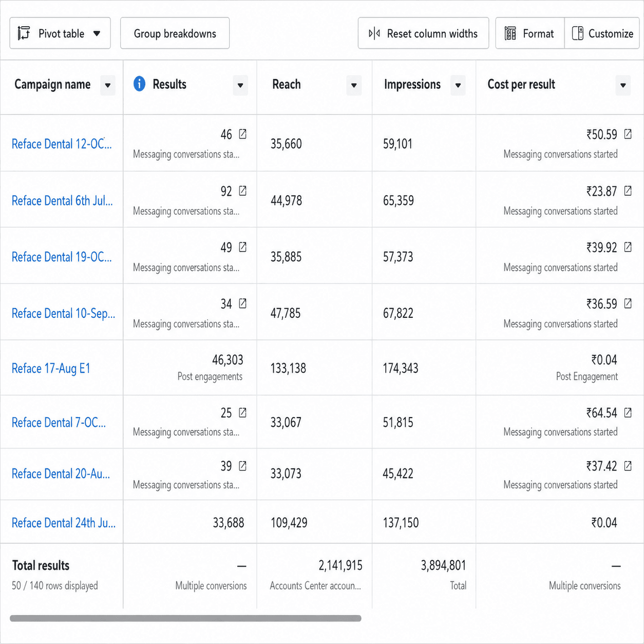This screenshot has height=644, width=644.
Task: Click total impressions value 3,894,801
Action: pos(444,565)
